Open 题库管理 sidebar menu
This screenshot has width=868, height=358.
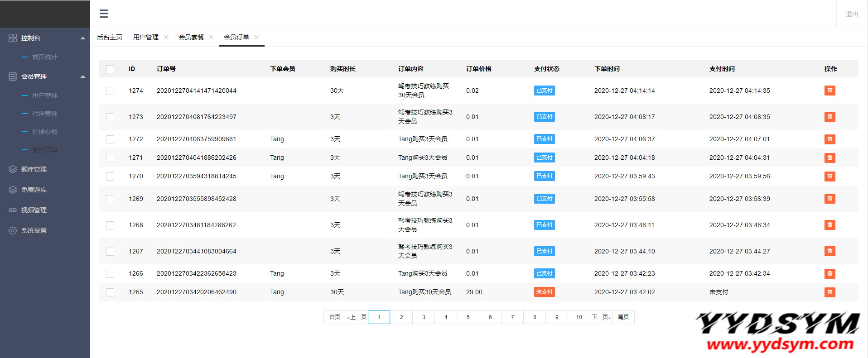pyautogui.click(x=34, y=169)
